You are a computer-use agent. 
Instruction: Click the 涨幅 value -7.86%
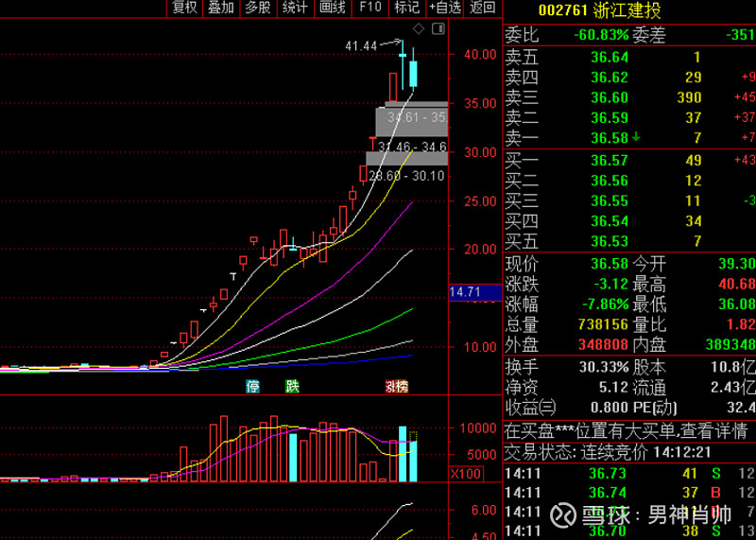click(x=605, y=305)
